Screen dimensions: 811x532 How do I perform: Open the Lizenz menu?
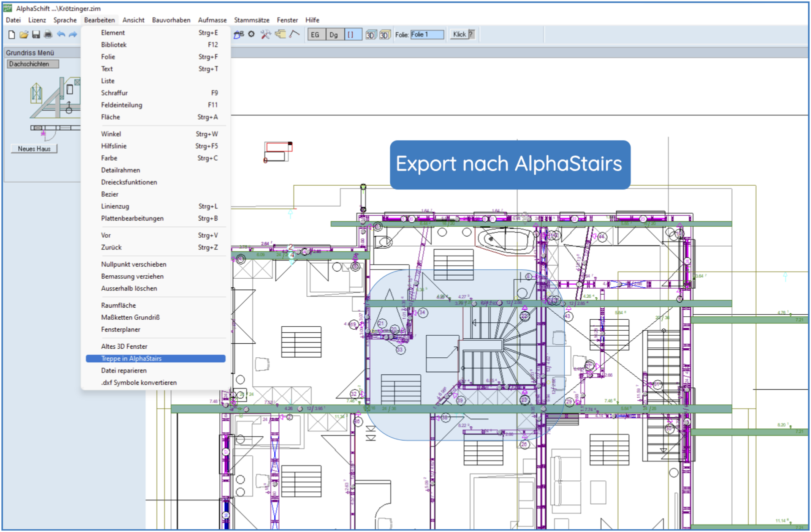[x=37, y=20]
